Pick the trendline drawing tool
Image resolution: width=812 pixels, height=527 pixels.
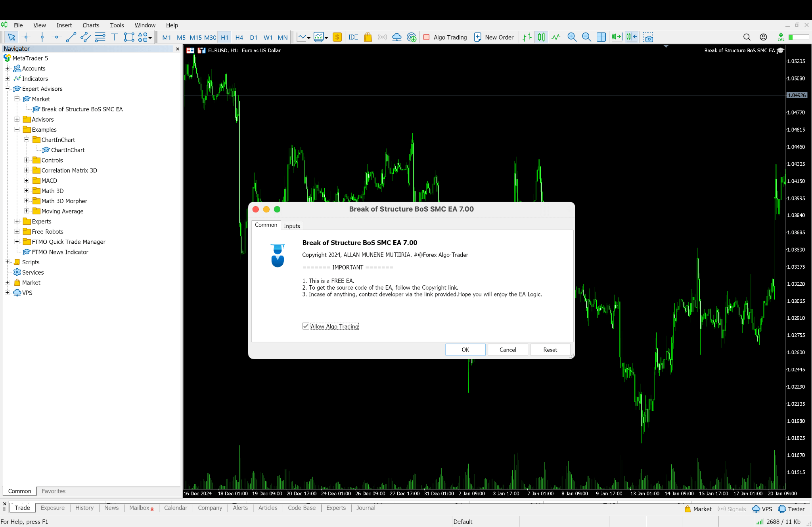(x=71, y=37)
